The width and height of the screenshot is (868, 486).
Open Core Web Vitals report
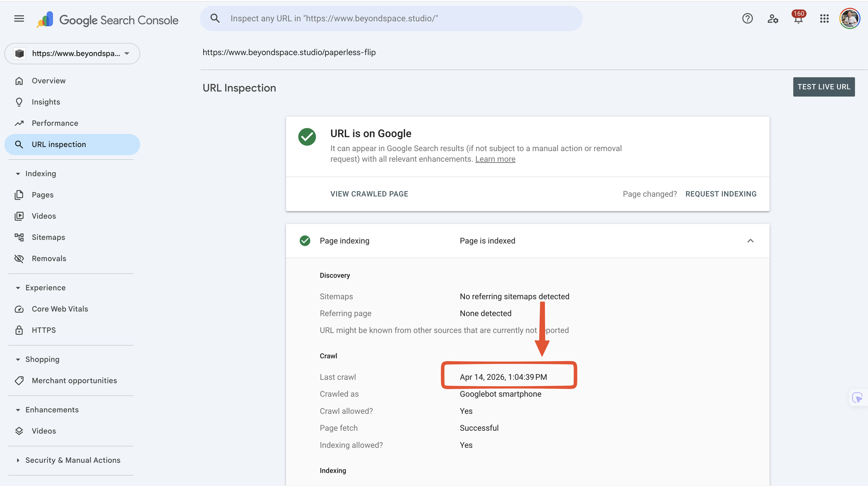[x=60, y=309]
